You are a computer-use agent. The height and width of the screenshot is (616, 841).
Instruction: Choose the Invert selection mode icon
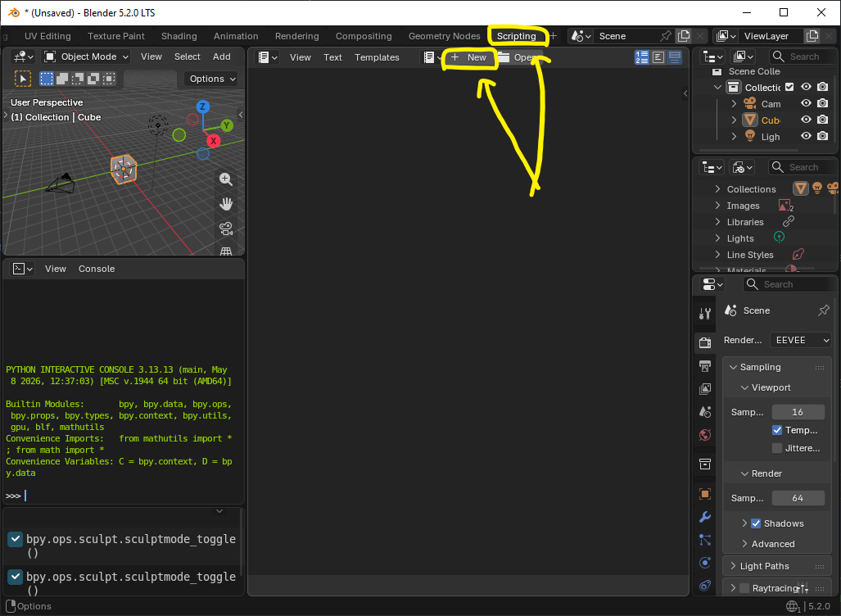click(x=93, y=79)
